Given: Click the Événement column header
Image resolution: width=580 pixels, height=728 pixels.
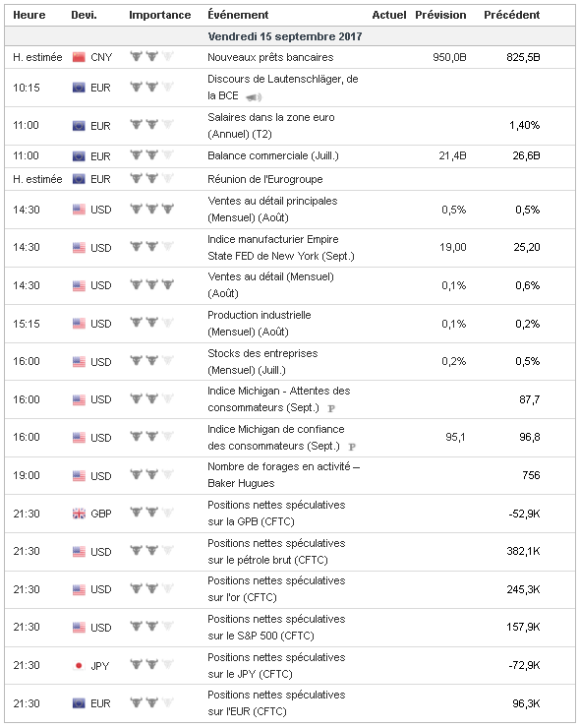Looking at the screenshot, I should pos(238,15).
